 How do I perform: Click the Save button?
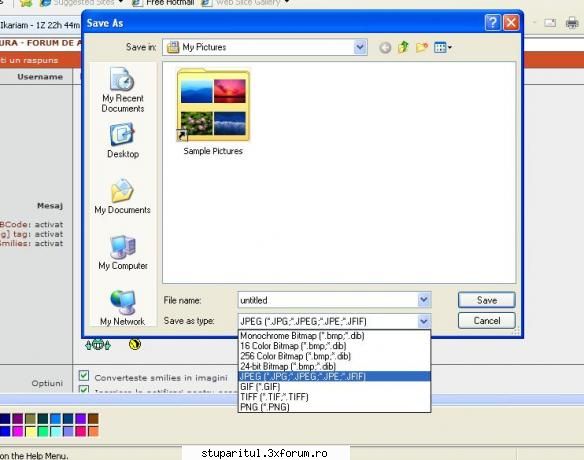click(487, 300)
